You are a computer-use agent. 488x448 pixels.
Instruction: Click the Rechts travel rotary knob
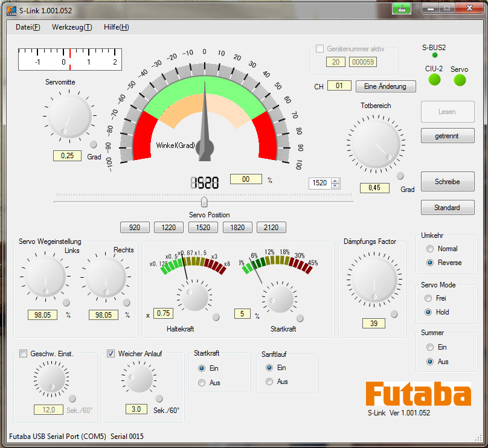click(x=106, y=277)
